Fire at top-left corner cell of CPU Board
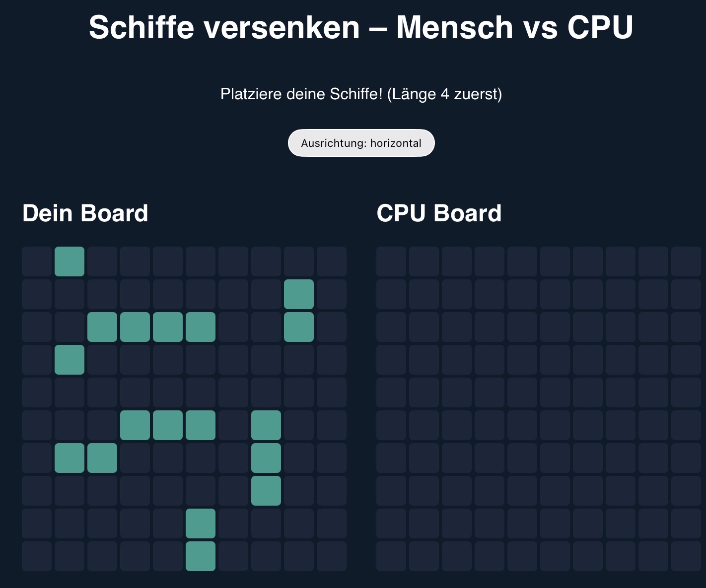Screen dimensions: 706x588 point(391,261)
